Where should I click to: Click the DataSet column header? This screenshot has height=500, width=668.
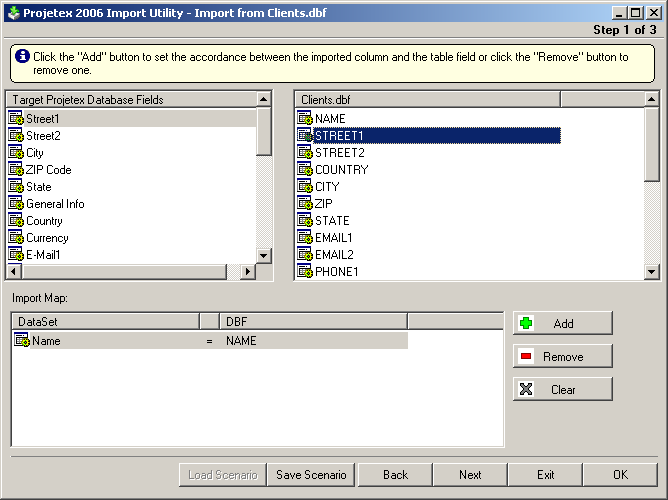point(105,321)
